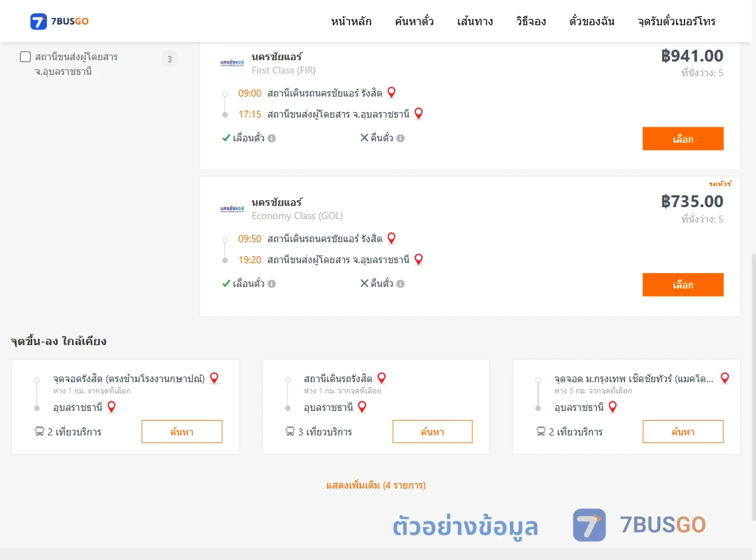This screenshot has height=560, width=756.
Task: Open the ค้นหาตั๋ว menu item
Action: point(414,21)
